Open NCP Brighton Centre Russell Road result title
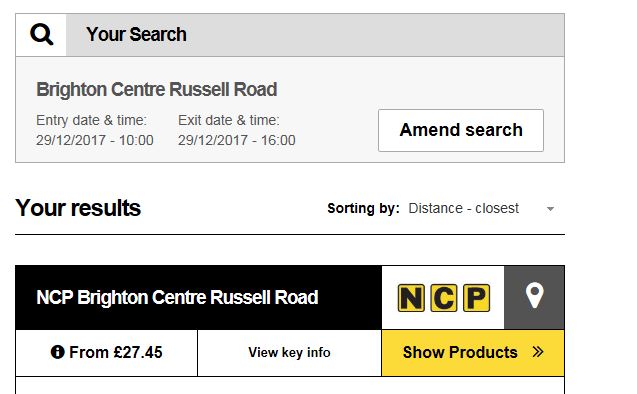The height and width of the screenshot is (394, 637). coord(177,297)
